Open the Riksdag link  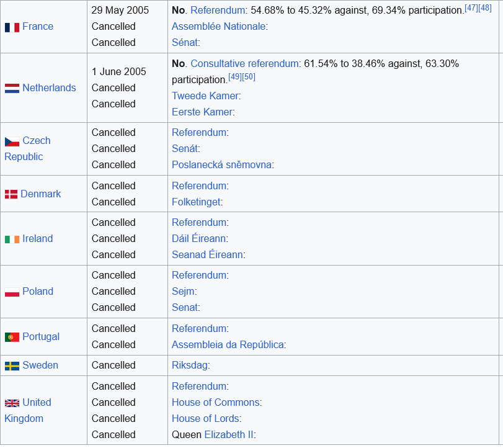click(x=190, y=365)
